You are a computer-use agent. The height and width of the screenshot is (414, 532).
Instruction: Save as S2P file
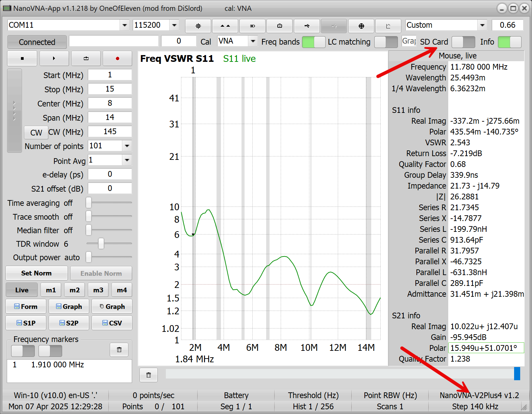coord(69,323)
